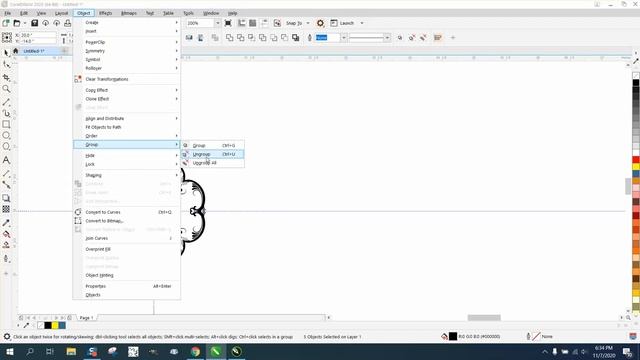Select the Rectangle tool in the toolbox
This screenshot has height=360, width=640.
[6, 124]
